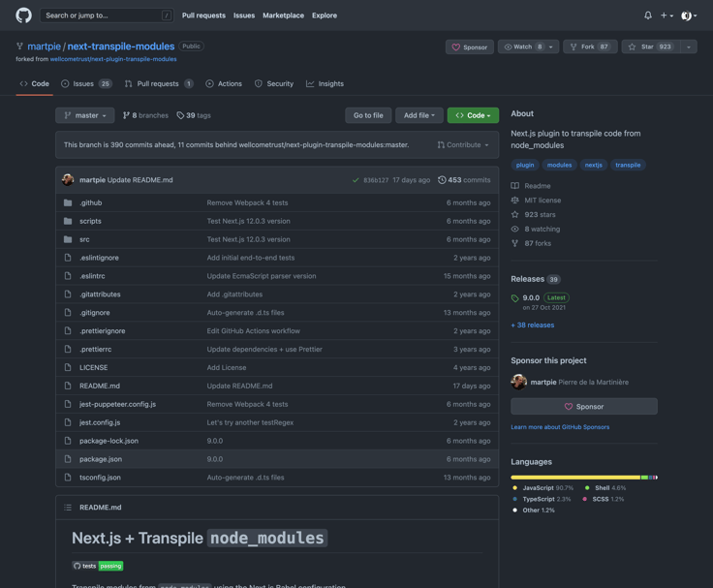Click the .gitignore file icon
This screenshot has height=588, width=713.
[x=68, y=313]
